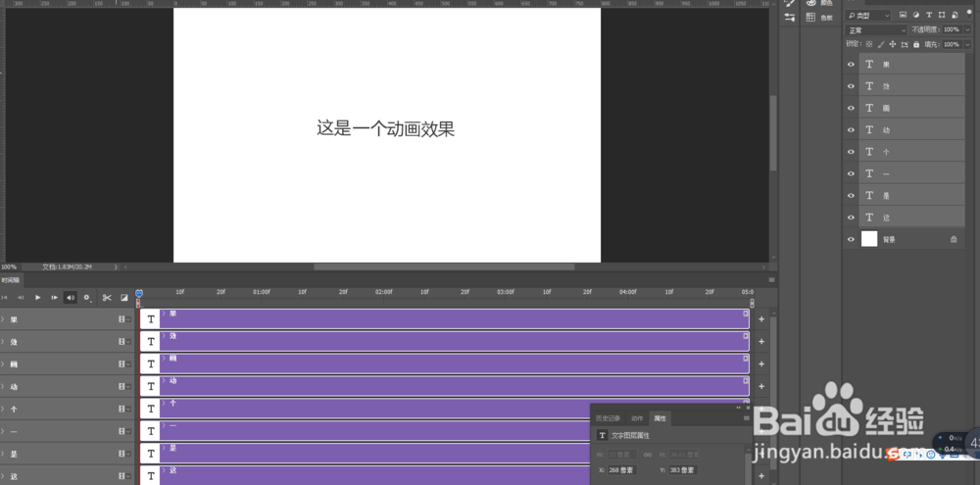Click the 果 track film options icon
The image size is (980, 485).
(123, 319)
